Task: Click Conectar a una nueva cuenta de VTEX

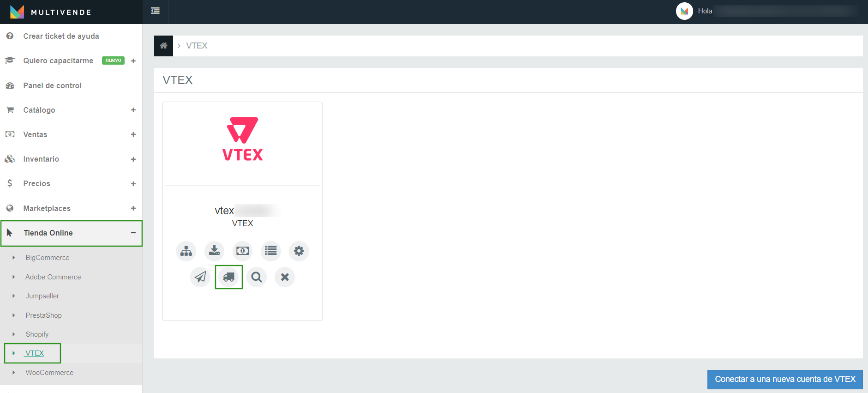Action: (x=785, y=379)
